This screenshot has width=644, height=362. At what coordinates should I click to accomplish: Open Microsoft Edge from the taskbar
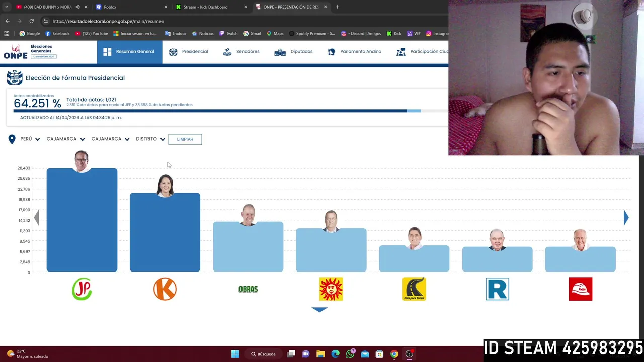(335, 354)
